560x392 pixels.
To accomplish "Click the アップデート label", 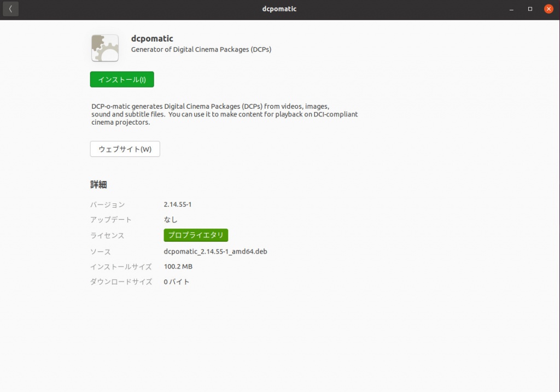I will point(110,220).
